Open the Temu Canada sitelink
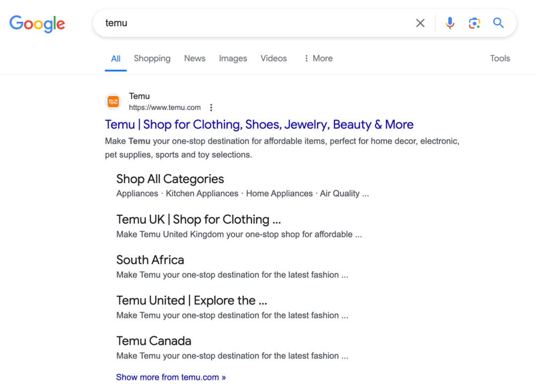The height and width of the screenshot is (392, 536). (153, 341)
